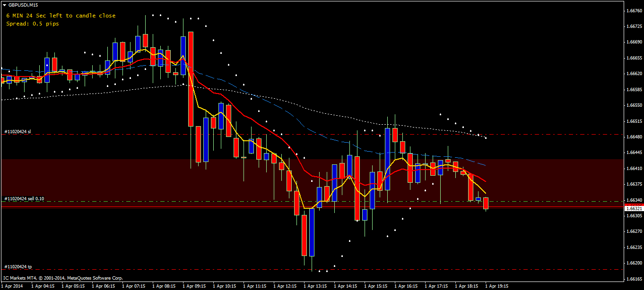Click the white dotted moving average line
The width and height of the screenshot is (644, 290).
point(331,113)
